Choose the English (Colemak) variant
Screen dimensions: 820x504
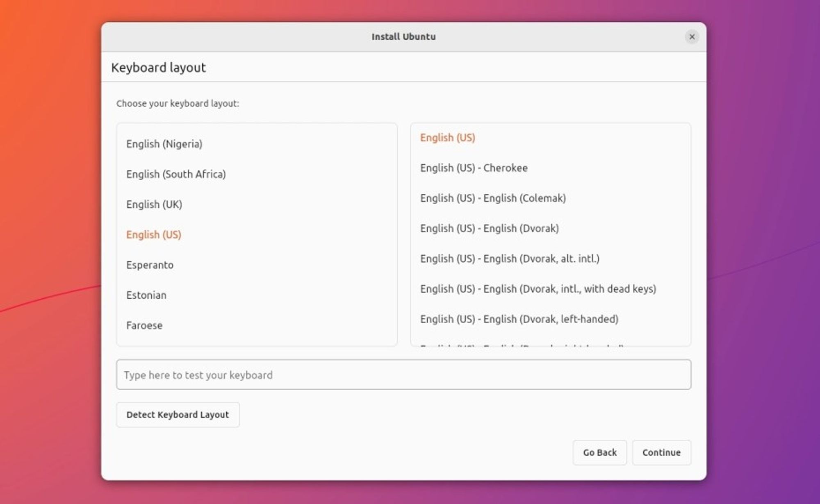pyautogui.click(x=492, y=198)
